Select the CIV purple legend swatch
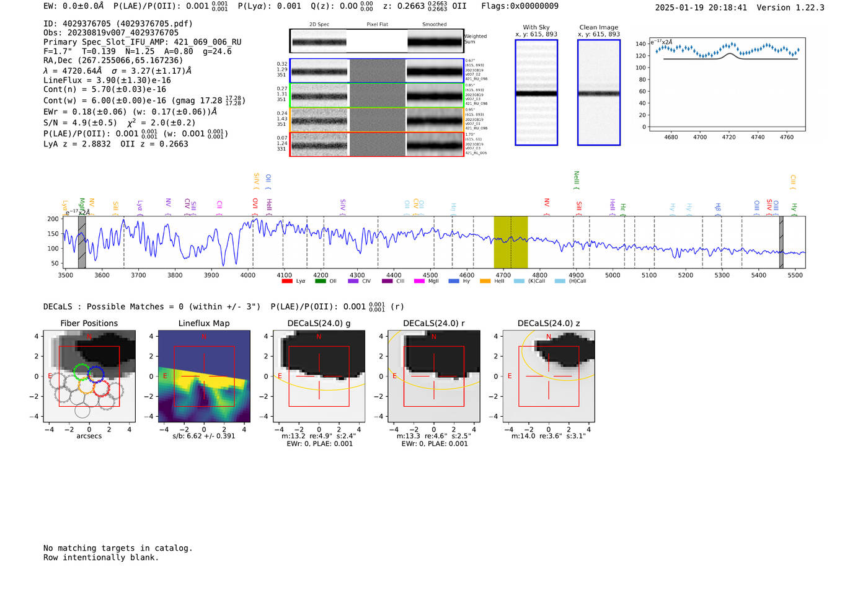 click(x=353, y=281)
